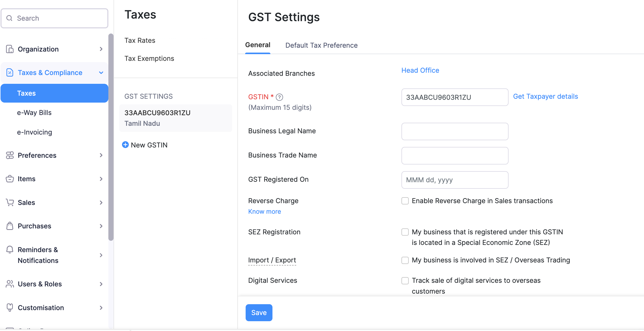Open Tax Rates in the Taxes panel
The width and height of the screenshot is (644, 331).
coord(140,40)
